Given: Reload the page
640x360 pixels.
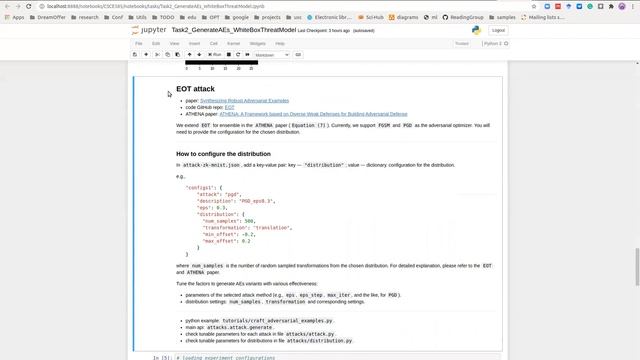Looking at the screenshot, I should click(29, 7).
